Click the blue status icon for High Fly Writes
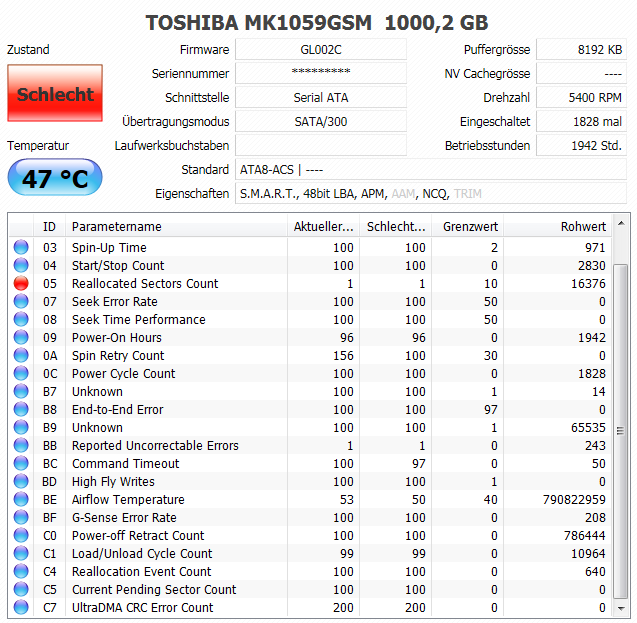Viewport: 637px width, 623px height. [x=21, y=482]
